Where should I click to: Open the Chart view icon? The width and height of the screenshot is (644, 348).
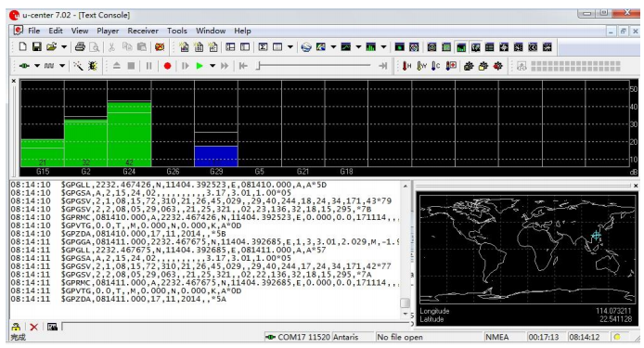coord(346,46)
